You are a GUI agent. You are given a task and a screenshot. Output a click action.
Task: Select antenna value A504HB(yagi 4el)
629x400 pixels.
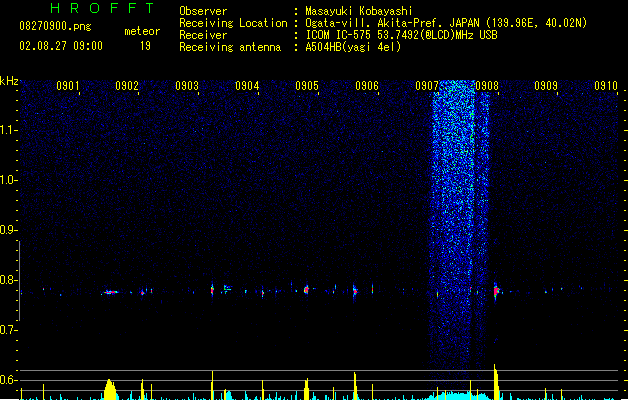tap(353, 47)
